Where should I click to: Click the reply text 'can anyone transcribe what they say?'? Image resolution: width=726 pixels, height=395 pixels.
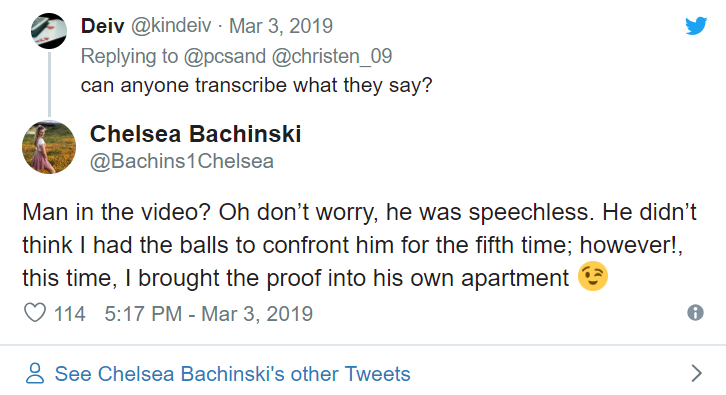point(257,85)
